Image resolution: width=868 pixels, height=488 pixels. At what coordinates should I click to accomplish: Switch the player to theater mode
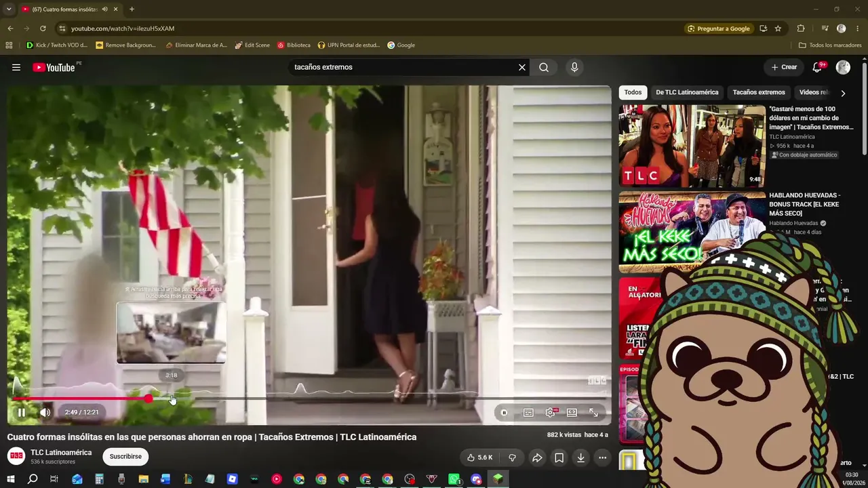[572, 412]
